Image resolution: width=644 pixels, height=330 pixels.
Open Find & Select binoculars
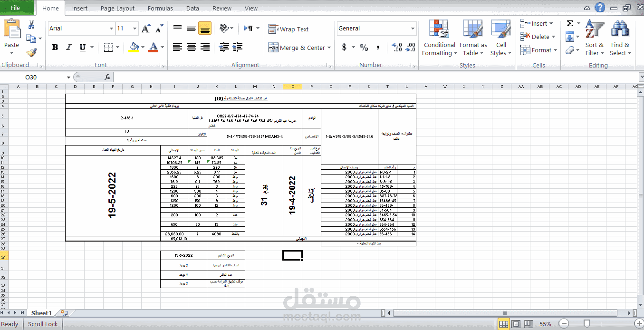coord(620,38)
